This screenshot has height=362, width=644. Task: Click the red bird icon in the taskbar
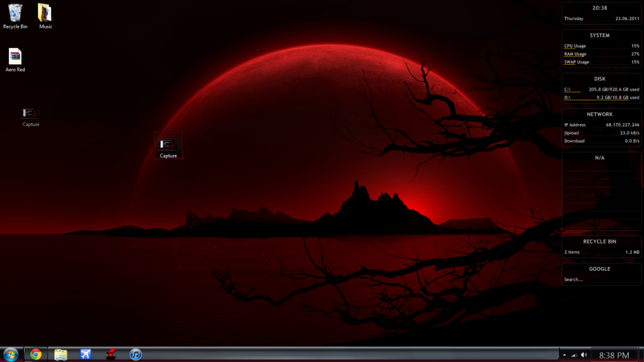(x=111, y=354)
